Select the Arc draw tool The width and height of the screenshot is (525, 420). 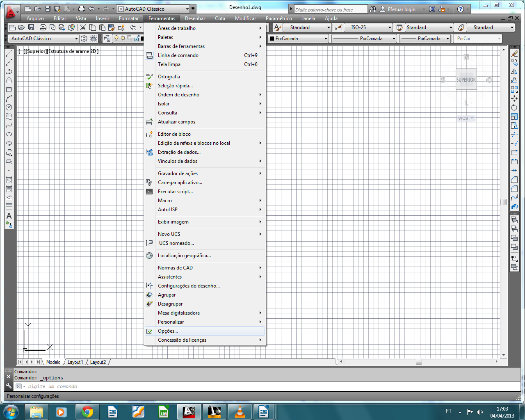coord(9,98)
